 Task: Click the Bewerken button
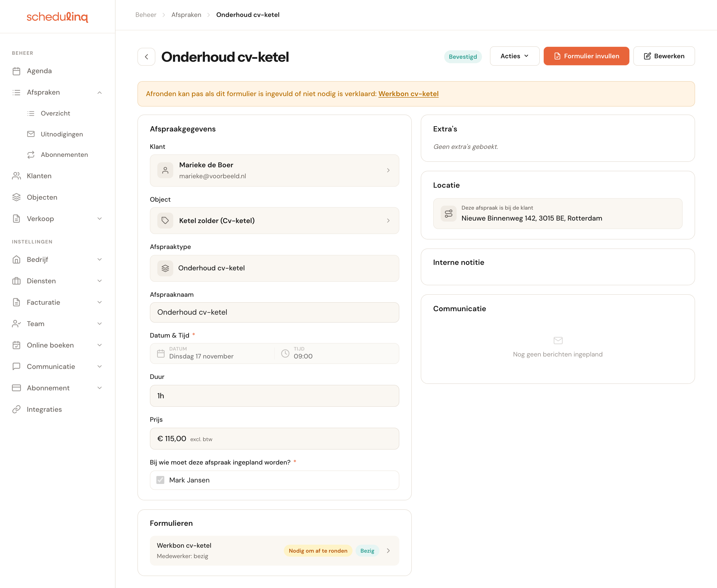pyautogui.click(x=664, y=56)
